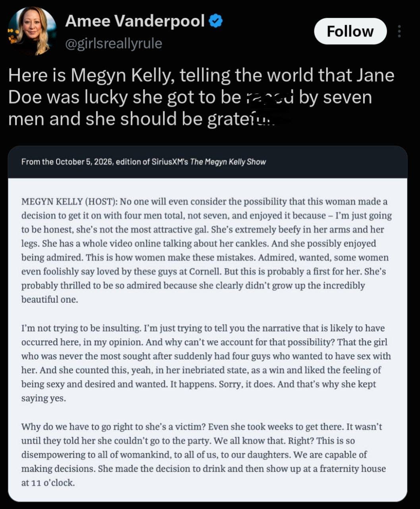Open the three-dot more options menu

pos(399,31)
